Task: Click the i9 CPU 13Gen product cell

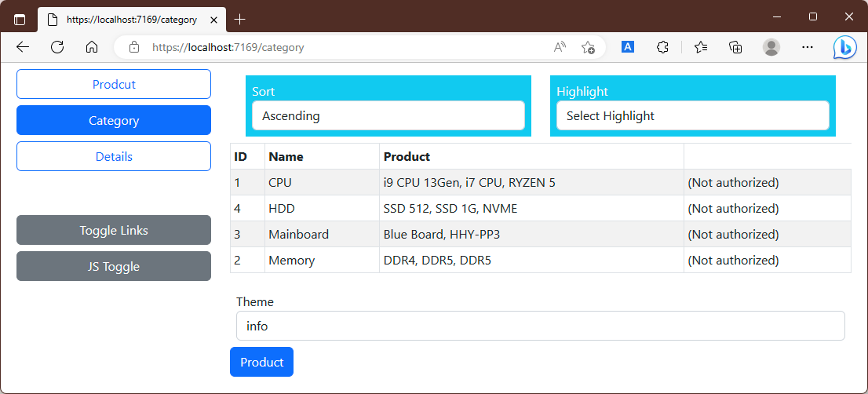Action: pos(531,183)
